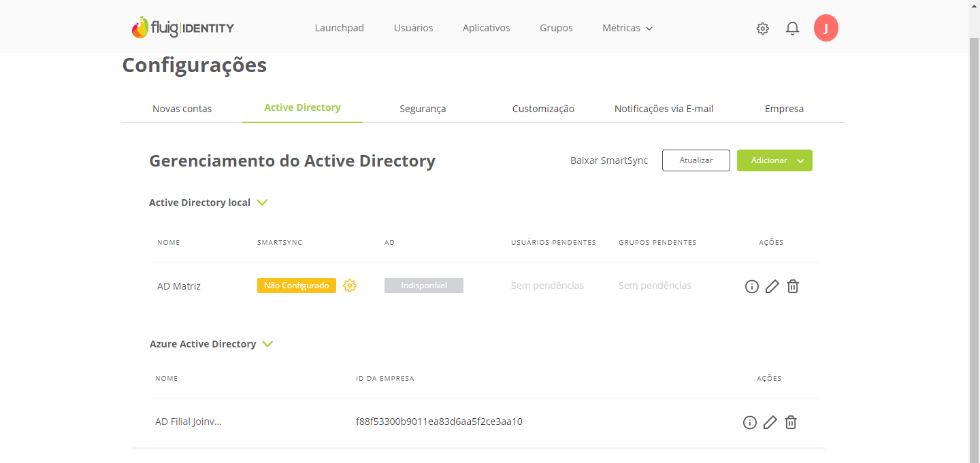Open SmartSync gear settings for AD Matriz
This screenshot has height=463, width=980.
[350, 286]
